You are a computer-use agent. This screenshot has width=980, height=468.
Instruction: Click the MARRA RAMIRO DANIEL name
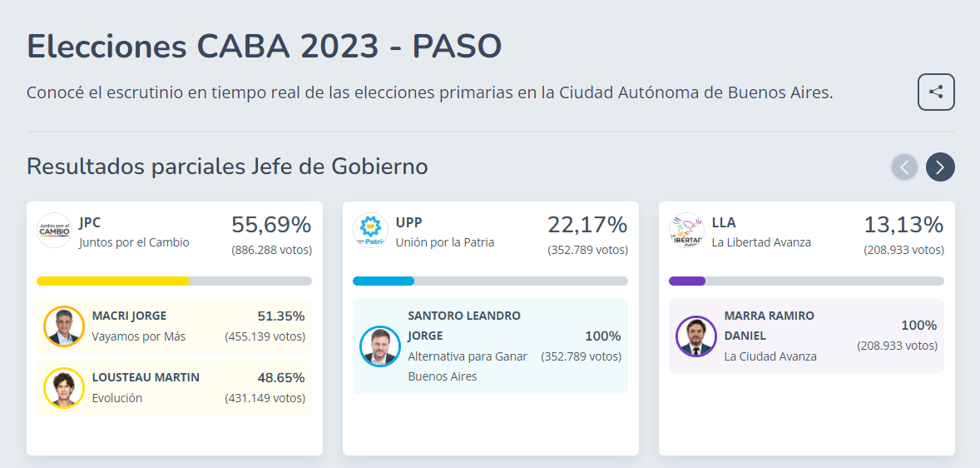click(x=769, y=326)
